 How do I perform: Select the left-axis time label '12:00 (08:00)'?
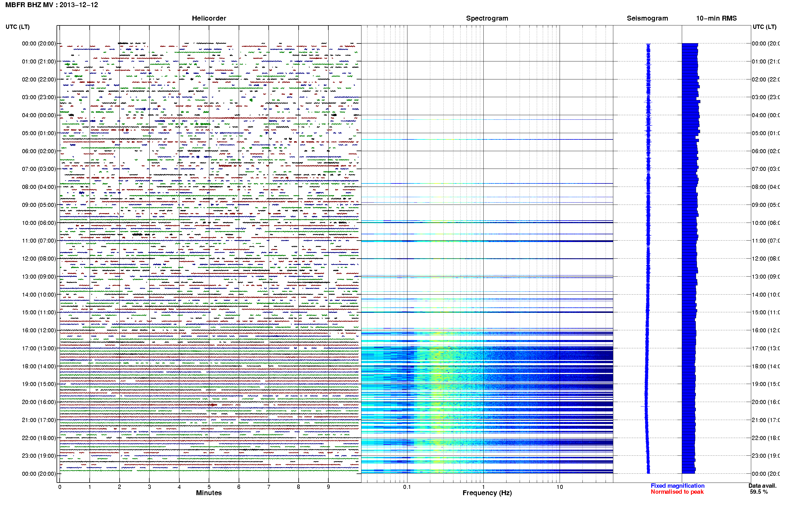(39, 259)
